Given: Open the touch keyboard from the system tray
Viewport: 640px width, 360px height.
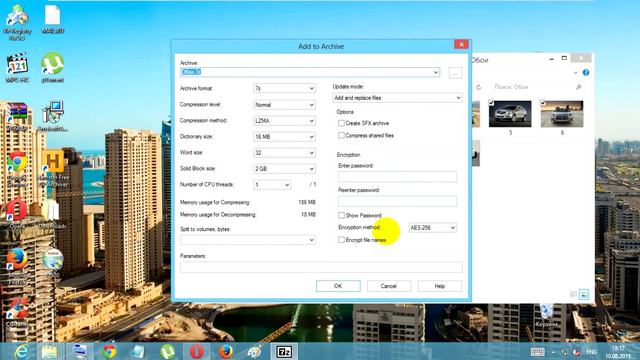Looking at the screenshot, I should (538, 351).
